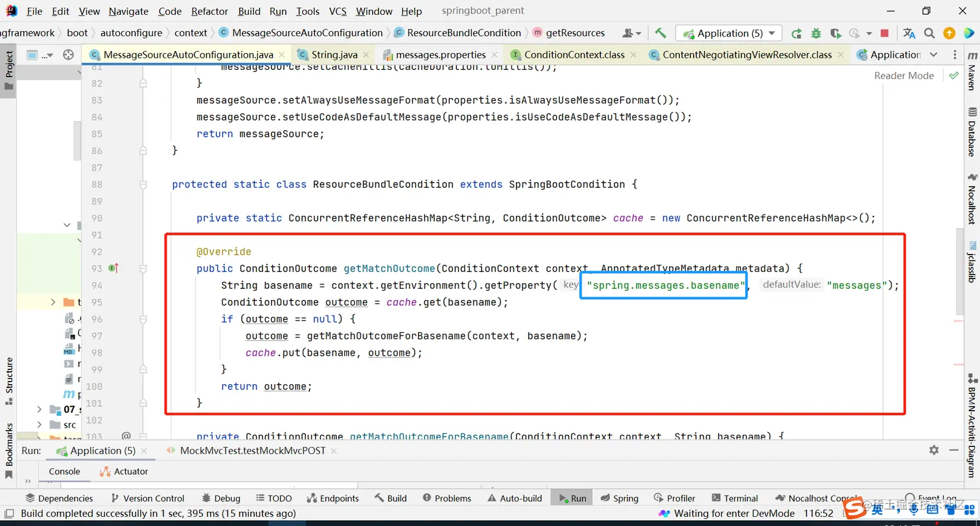Open the user account dropdown in toolbar

pos(632,33)
